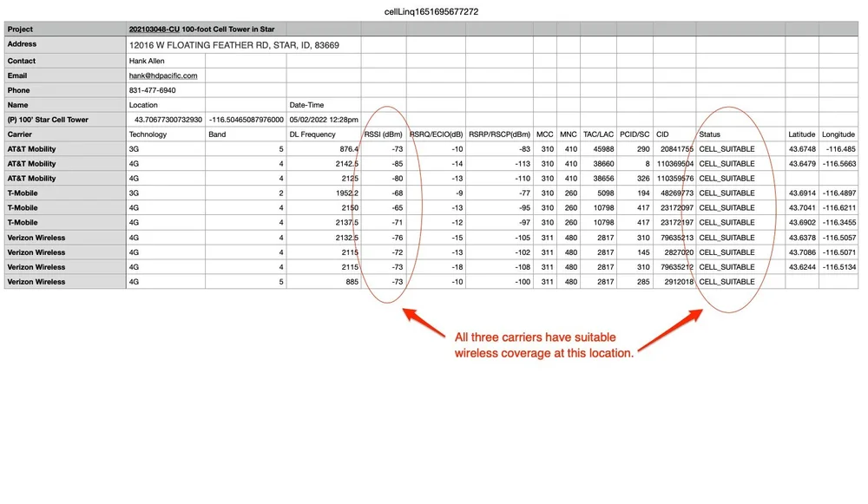
Task: Select the RSSI value -65
Action: [x=397, y=208]
